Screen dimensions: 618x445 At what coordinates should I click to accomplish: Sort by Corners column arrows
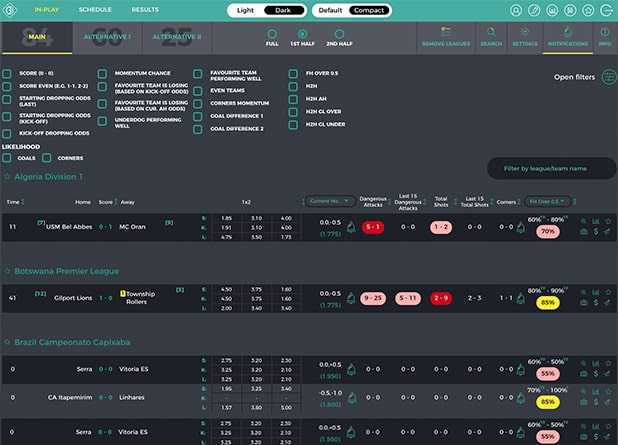(519, 202)
